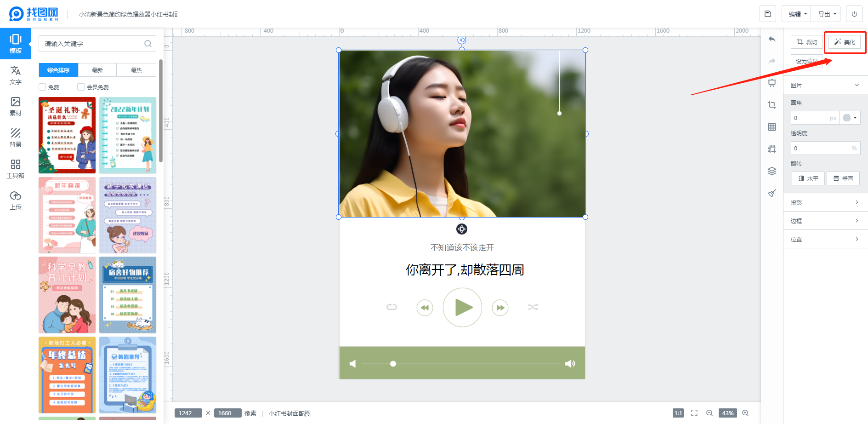This screenshot has height=424, width=868.
Task: Switch to the 最新 sort tab
Action: click(x=97, y=70)
